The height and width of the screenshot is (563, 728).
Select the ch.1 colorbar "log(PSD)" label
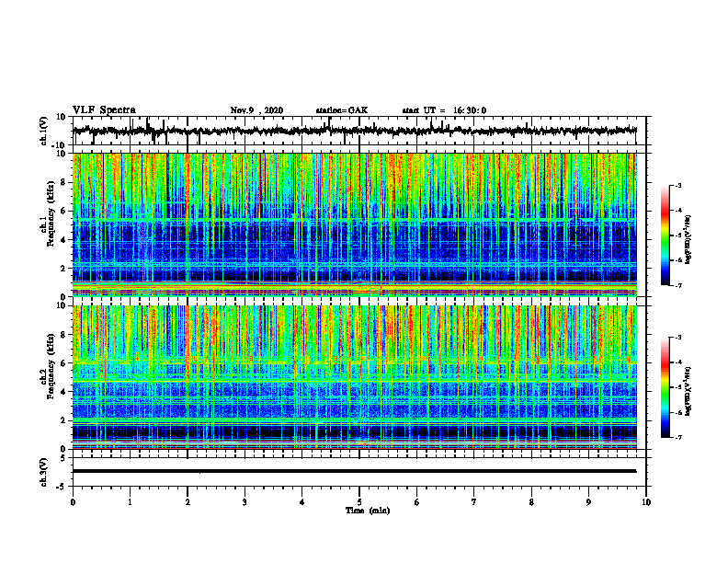(688, 239)
